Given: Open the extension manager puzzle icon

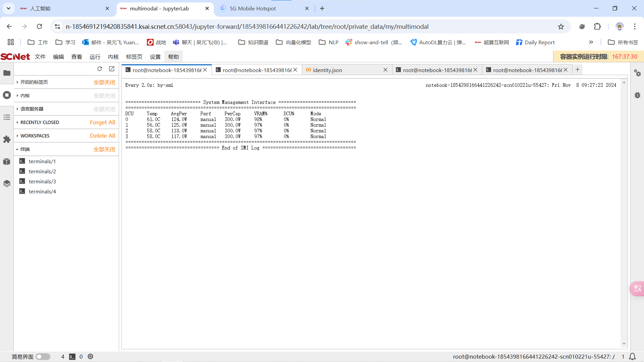Looking at the screenshot, I should tap(7, 139).
